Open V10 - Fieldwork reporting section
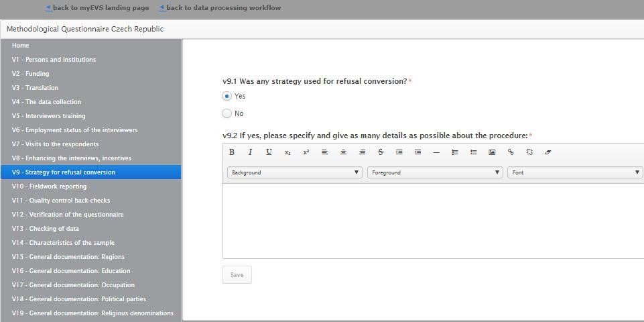The height and width of the screenshot is (322, 644). [90, 186]
